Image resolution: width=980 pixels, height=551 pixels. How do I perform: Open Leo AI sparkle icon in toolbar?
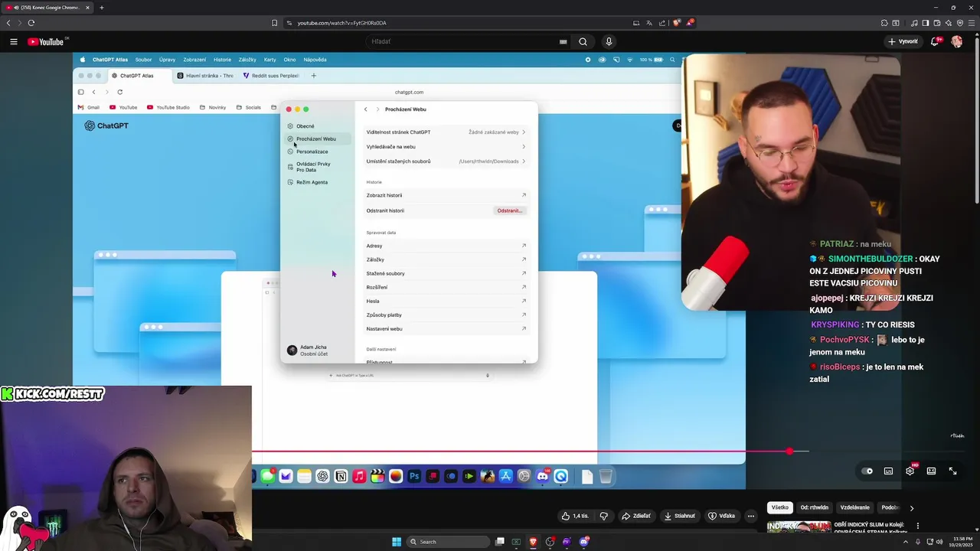pos(949,23)
